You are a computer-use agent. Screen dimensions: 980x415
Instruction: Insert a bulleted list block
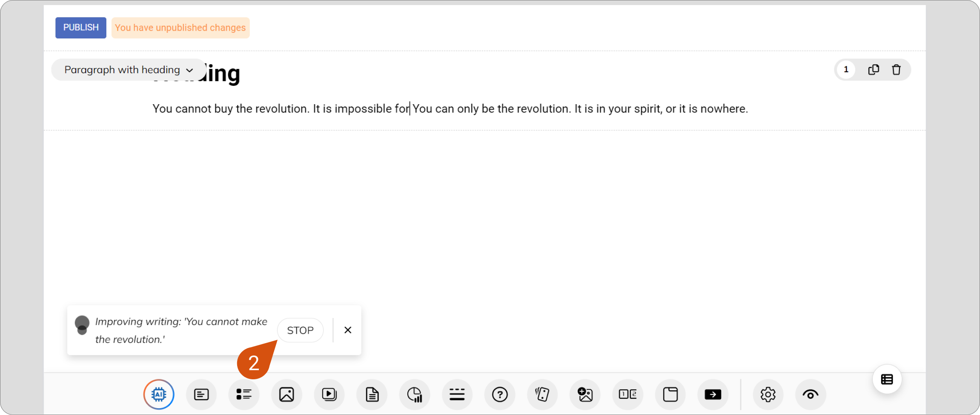pyautogui.click(x=244, y=395)
